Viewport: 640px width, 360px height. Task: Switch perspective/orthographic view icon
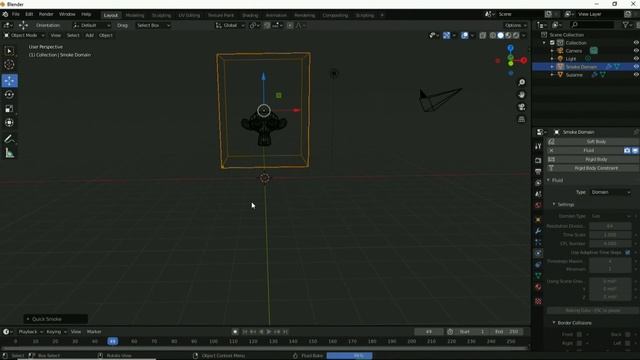click(522, 119)
